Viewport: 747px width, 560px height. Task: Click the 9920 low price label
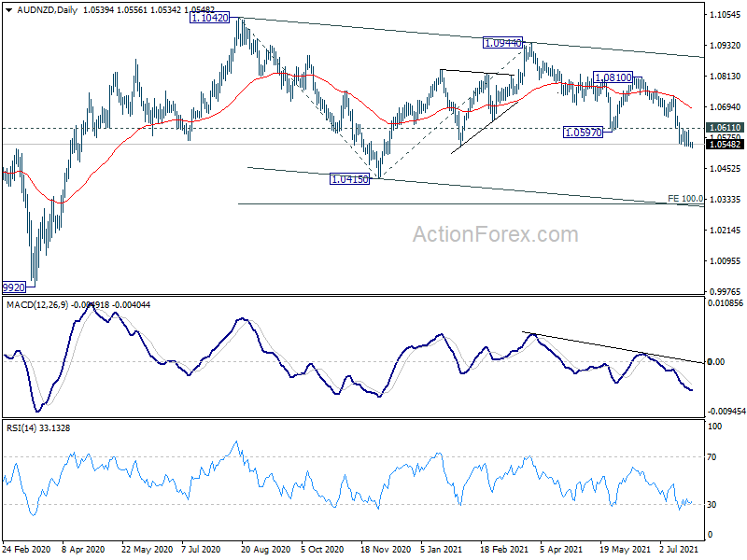[13, 287]
